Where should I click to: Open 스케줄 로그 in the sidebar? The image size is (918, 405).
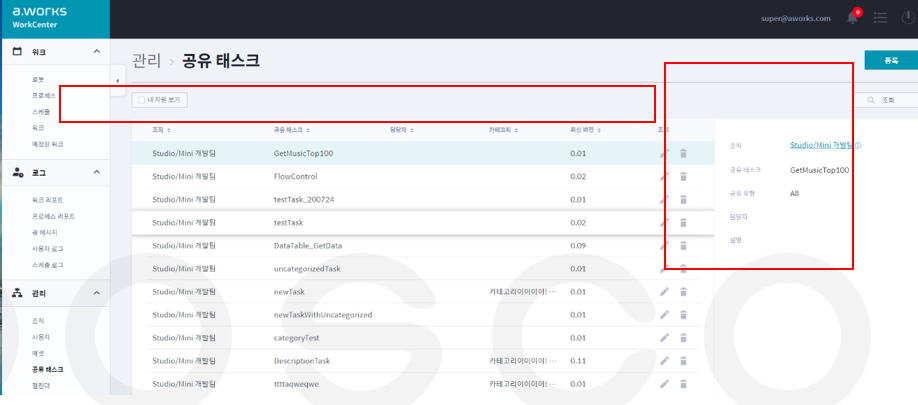pos(47,265)
